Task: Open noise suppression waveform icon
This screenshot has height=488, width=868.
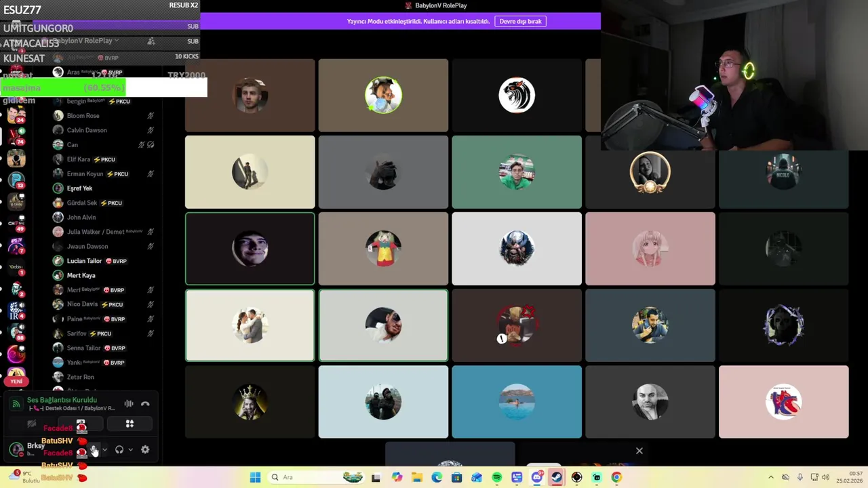Action: pyautogui.click(x=129, y=404)
